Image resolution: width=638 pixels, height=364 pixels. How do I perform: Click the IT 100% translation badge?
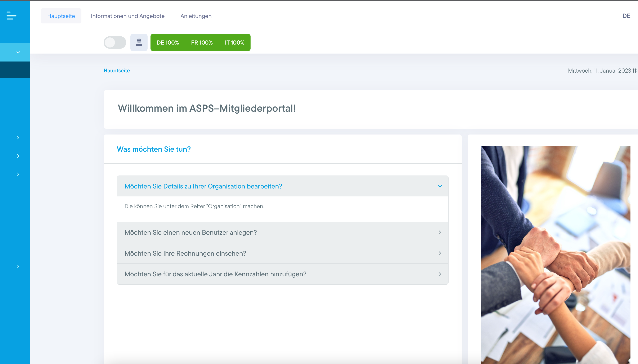click(234, 42)
